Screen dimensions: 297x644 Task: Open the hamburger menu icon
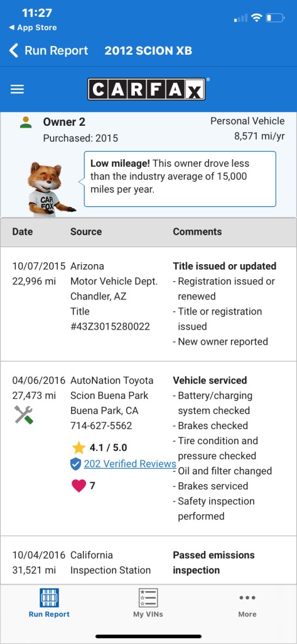point(17,89)
